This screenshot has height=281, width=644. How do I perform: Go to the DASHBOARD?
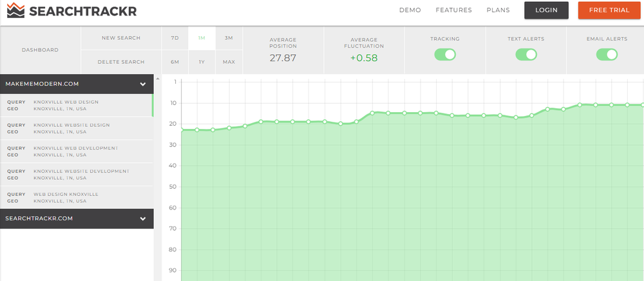pyautogui.click(x=40, y=50)
